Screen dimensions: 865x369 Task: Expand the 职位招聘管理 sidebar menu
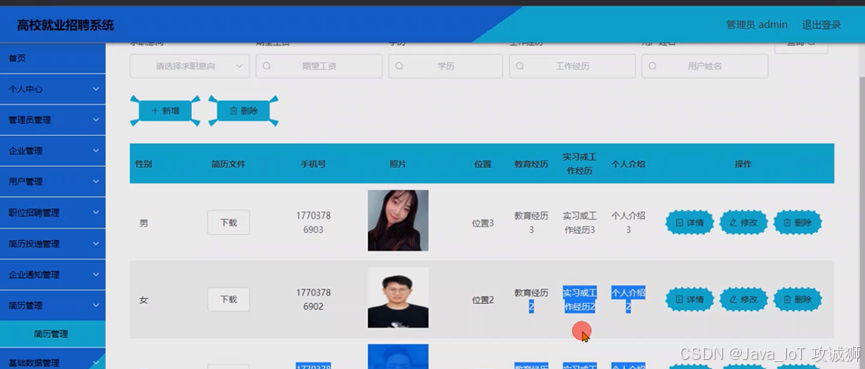52,212
